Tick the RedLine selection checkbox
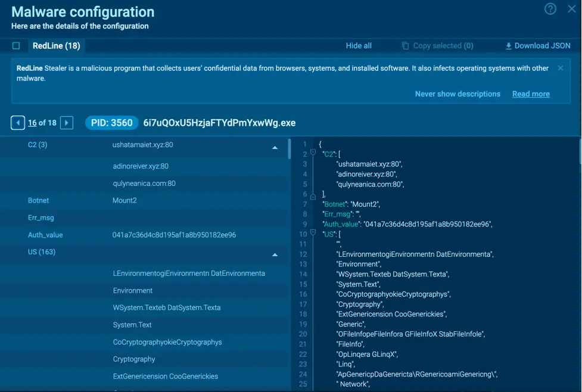Image resolution: width=582 pixels, height=392 pixels. (x=16, y=46)
